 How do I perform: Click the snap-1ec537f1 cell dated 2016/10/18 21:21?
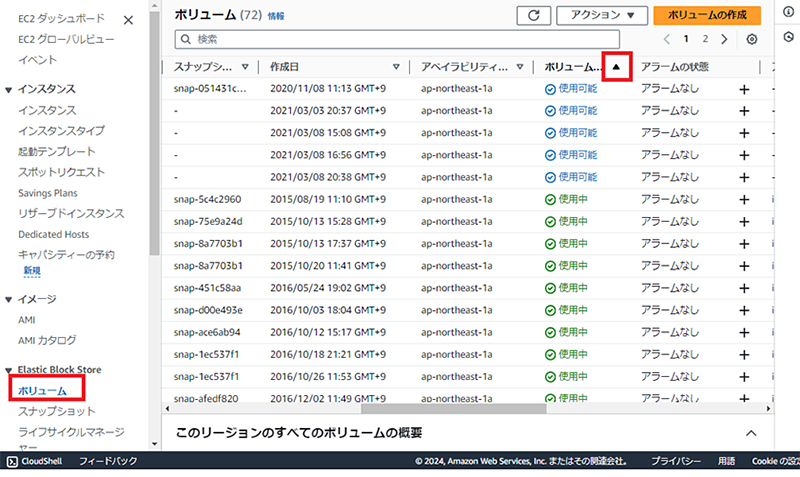pyautogui.click(x=206, y=355)
